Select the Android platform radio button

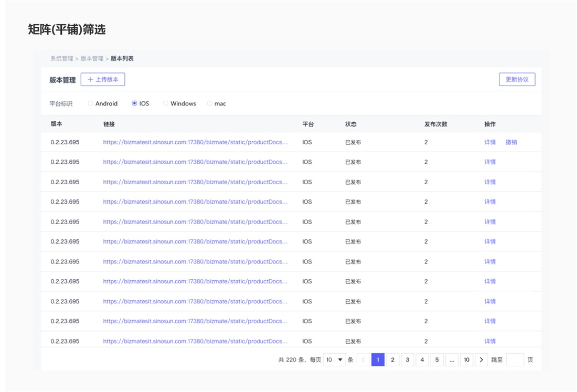point(91,103)
